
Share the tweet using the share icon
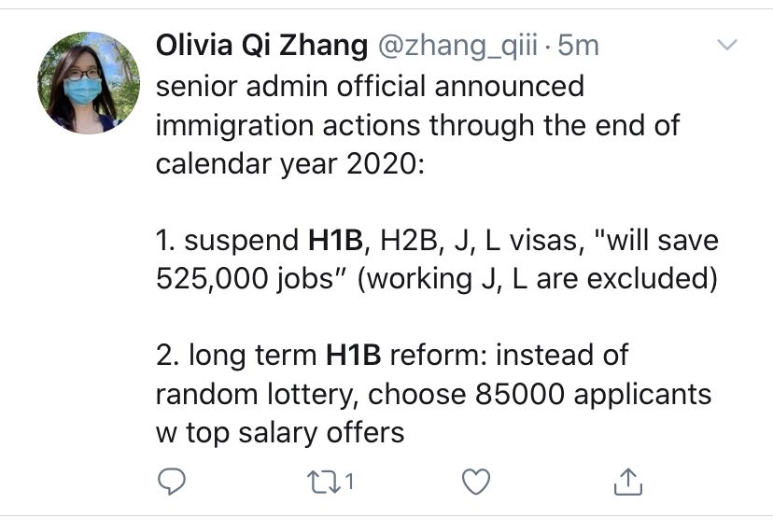(x=628, y=482)
